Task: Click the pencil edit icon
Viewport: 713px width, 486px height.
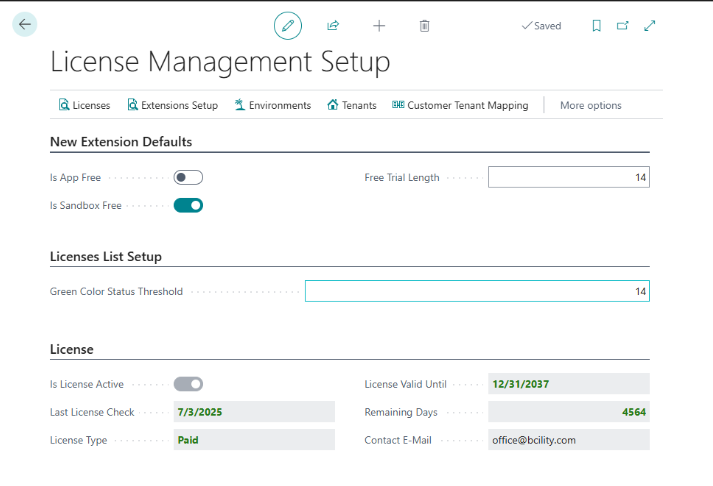Action: (288, 26)
